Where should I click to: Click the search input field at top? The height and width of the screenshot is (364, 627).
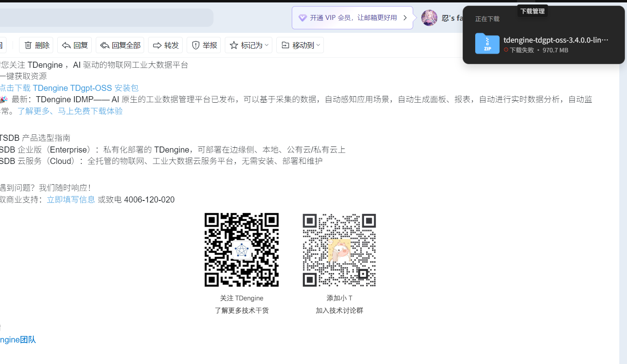(x=106, y=18)
